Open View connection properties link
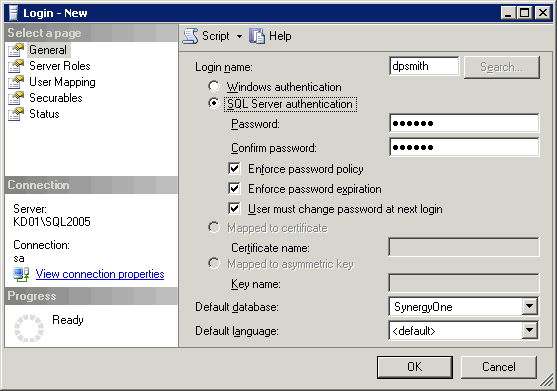Screen dimensions: 557x391 [100, 274]
